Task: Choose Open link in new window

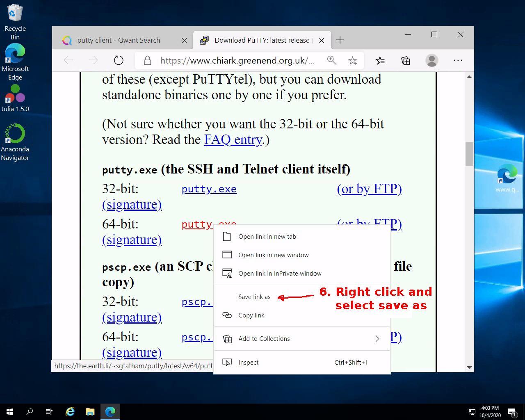Action: 302,255
